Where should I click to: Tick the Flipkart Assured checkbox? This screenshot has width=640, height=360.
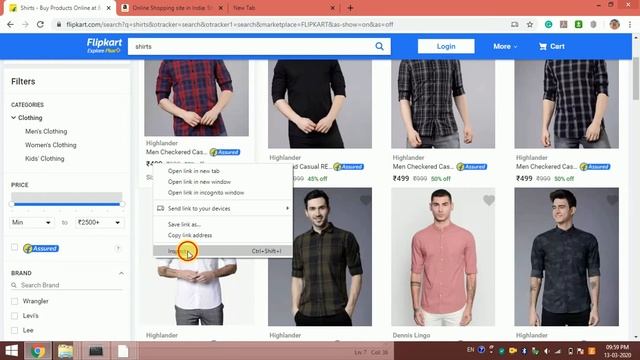15,247
